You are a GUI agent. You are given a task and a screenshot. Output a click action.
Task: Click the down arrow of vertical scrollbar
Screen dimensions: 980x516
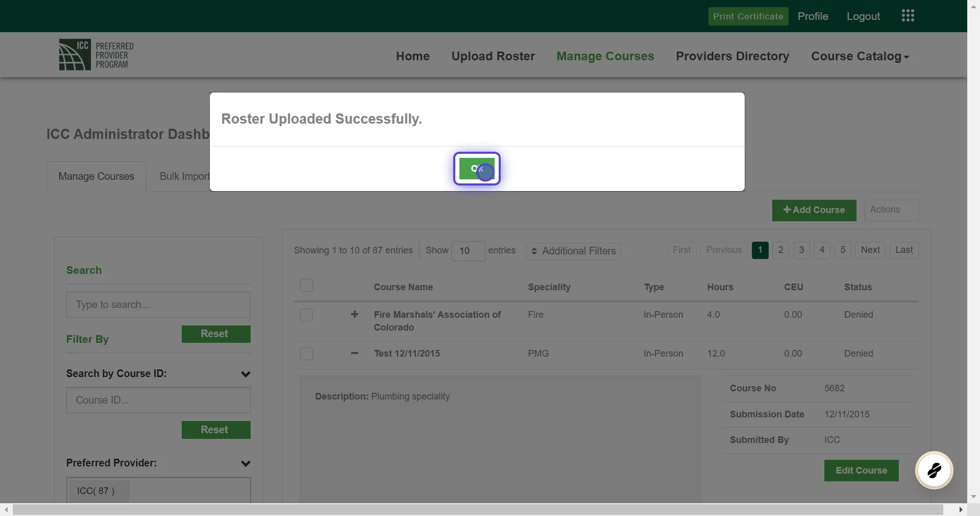tap(973, 497)
